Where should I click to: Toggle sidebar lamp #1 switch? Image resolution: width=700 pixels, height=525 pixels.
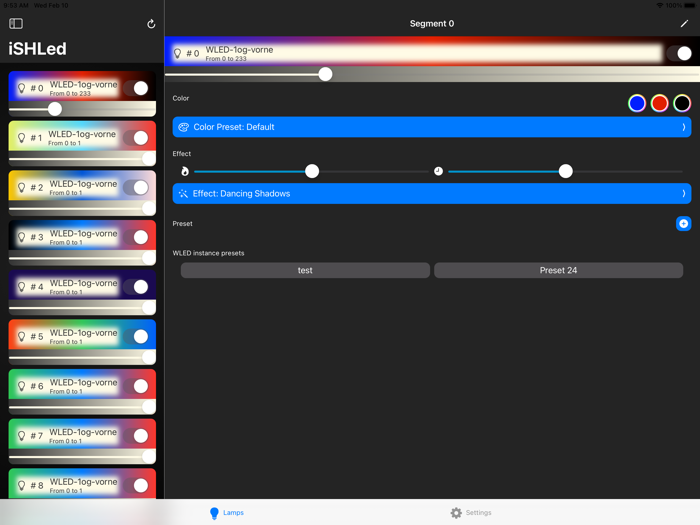pos(136,138)
